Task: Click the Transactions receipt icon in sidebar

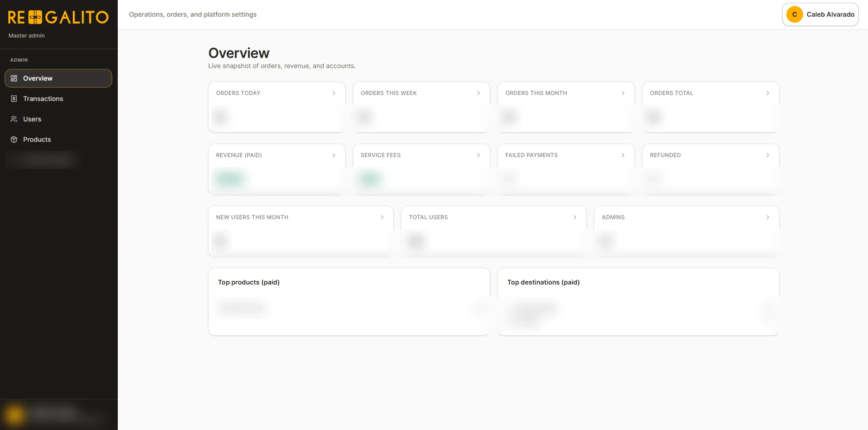Action: click(14, 99)
